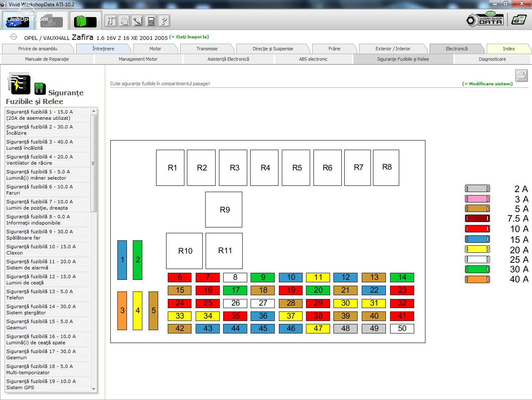Click the Vivid Workshop Data logo

coord(485,19)
